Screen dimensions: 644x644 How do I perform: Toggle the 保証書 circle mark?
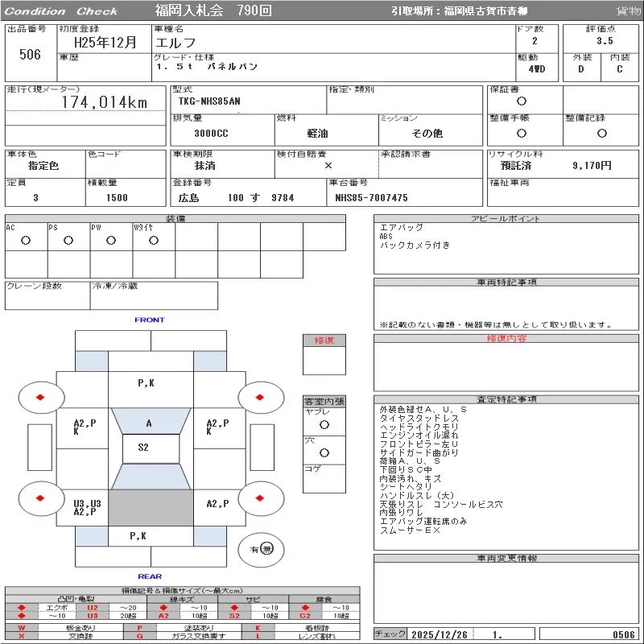click(522, 101)
